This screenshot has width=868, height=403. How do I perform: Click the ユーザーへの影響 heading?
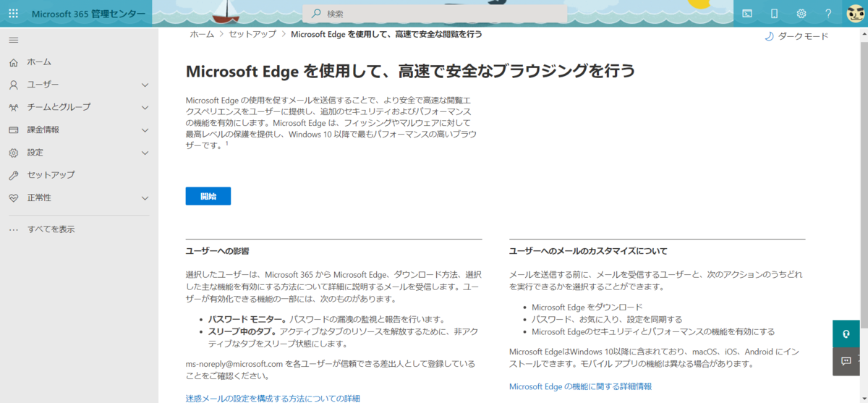tap(217, 251)
